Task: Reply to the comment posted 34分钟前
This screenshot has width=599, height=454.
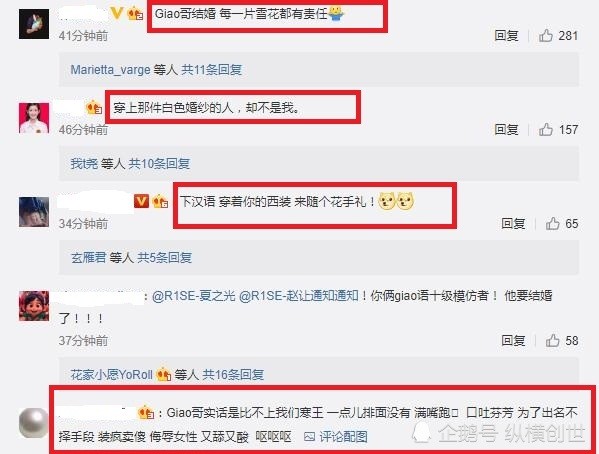Action: coord(513,224)
